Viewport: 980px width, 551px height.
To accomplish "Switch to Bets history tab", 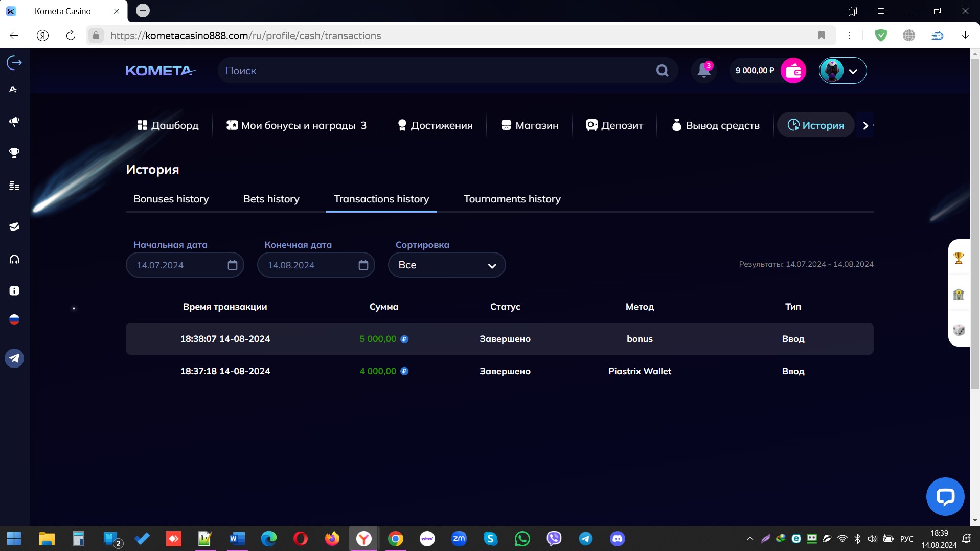I will pos(271,199).
